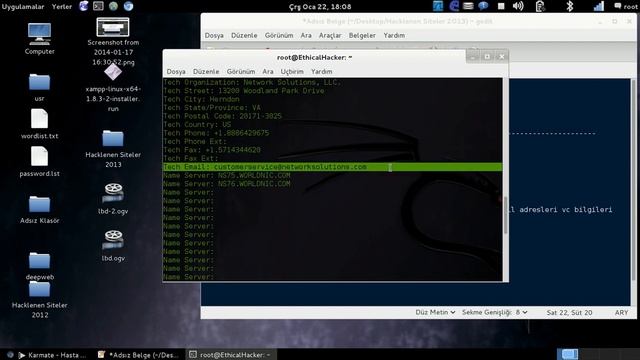Open Düz Metin language dropdown in gedit
Image resolution: width=640 pixels, height=360 pixels.
click(x=435, y=312)
